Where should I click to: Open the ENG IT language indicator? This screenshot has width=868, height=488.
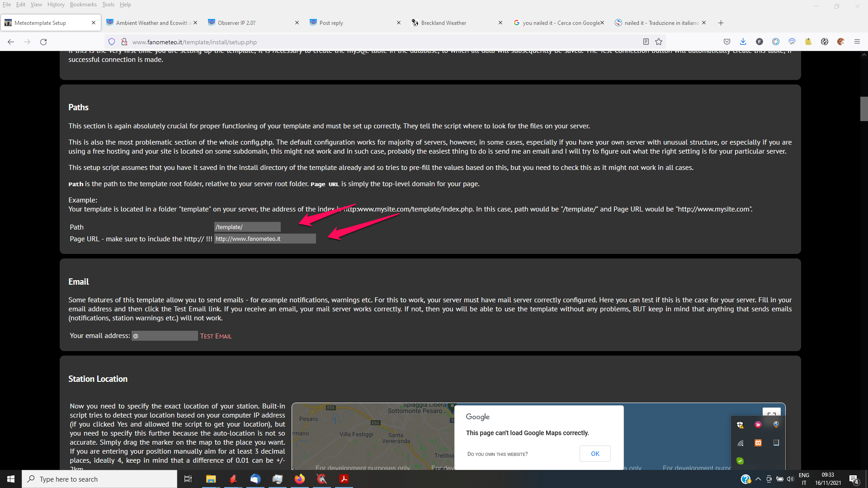click(x=804, y=479)
